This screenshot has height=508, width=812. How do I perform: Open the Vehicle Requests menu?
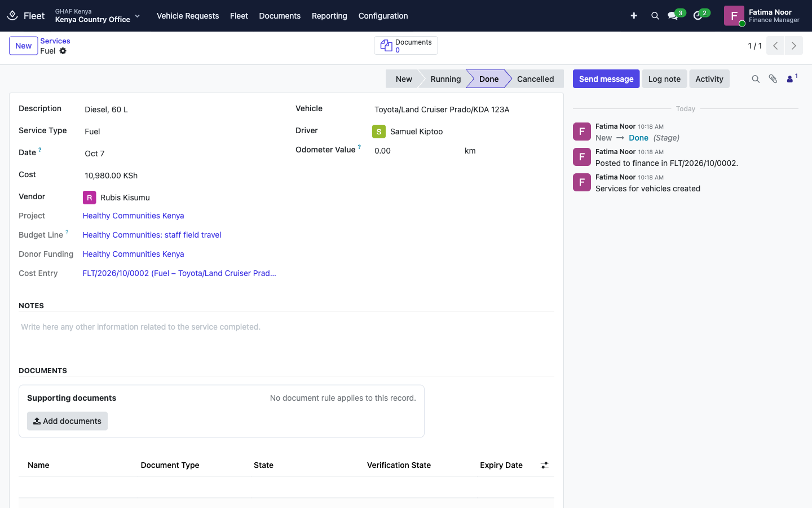point(188,16)
